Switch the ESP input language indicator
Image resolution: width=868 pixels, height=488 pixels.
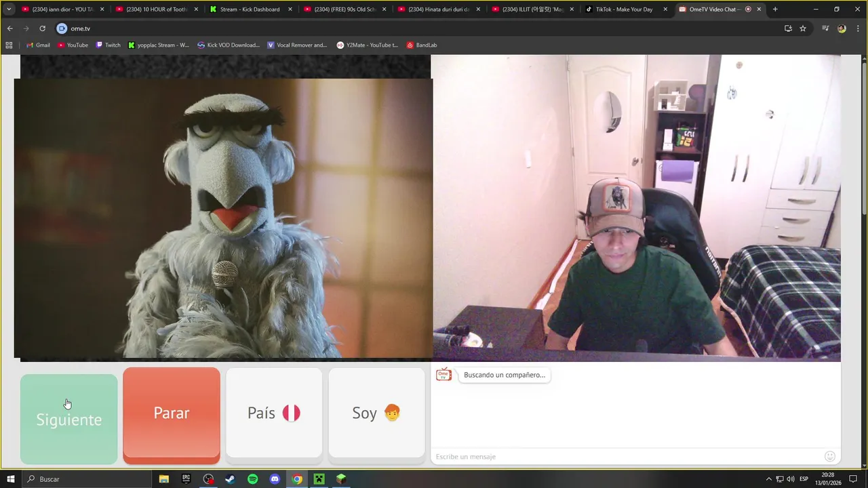pos(804,479)
